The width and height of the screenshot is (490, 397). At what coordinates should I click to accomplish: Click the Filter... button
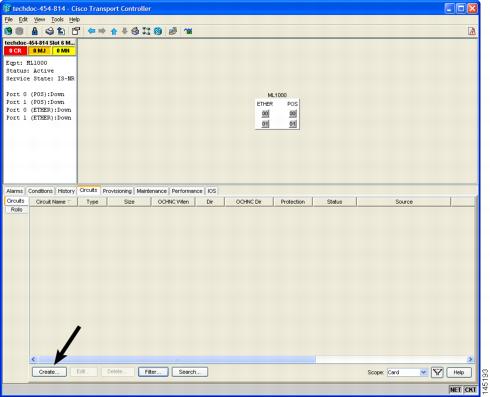point(153,372)
